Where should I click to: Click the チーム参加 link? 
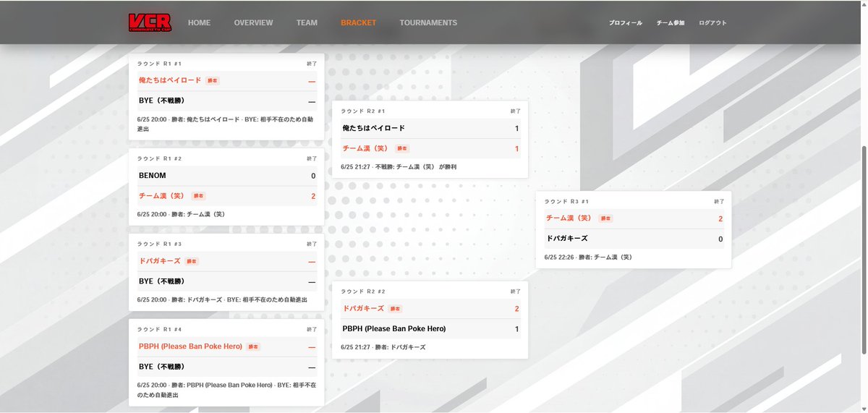tap(670, 23)
